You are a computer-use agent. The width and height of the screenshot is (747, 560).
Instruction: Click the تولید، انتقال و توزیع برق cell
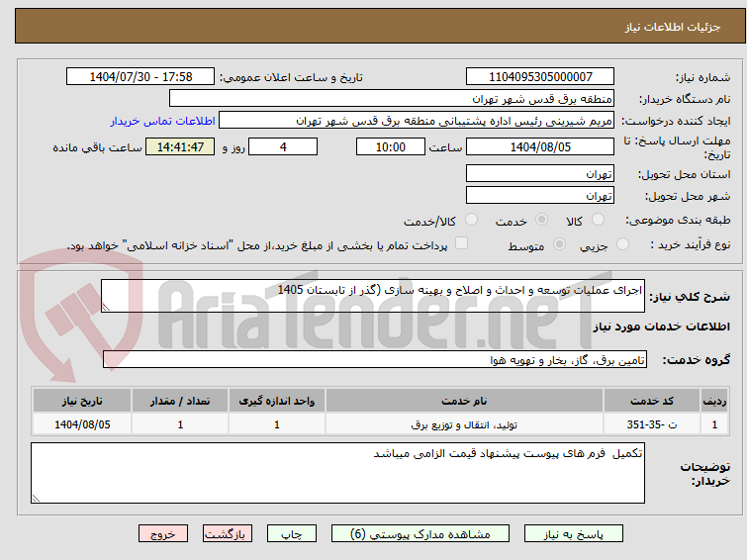tap(464, 424)
